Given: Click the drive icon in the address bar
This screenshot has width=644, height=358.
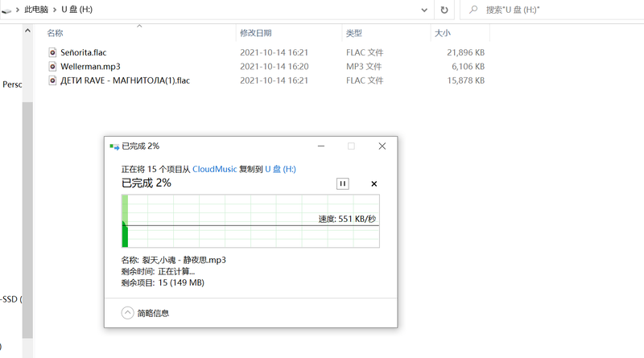Looking at the screenshot, I should (6, 11).
